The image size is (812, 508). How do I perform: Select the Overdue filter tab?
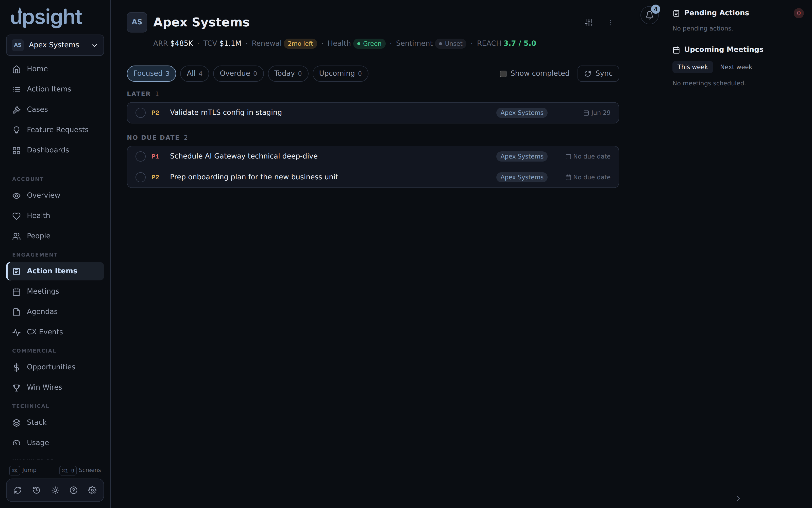(238, 74)
